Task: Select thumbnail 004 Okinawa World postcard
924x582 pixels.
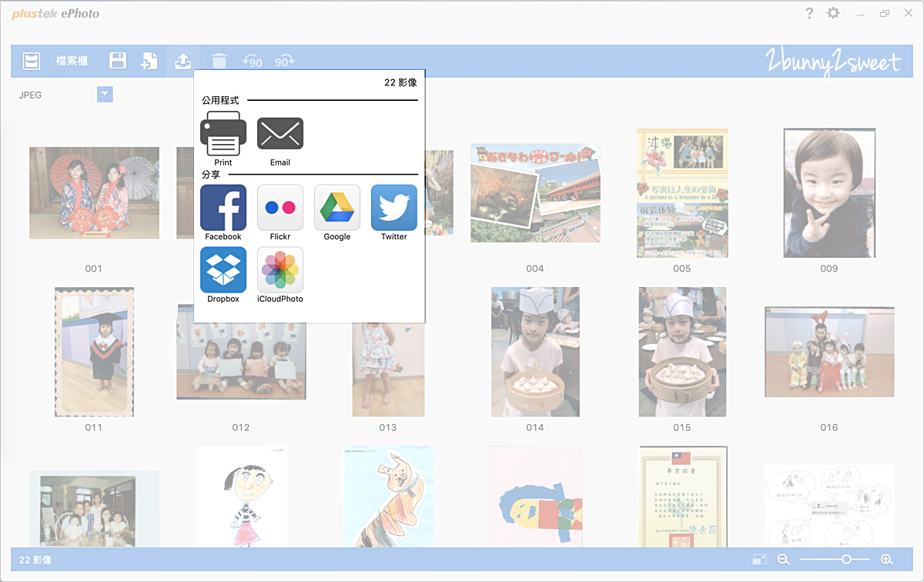Action: (535, 193)
